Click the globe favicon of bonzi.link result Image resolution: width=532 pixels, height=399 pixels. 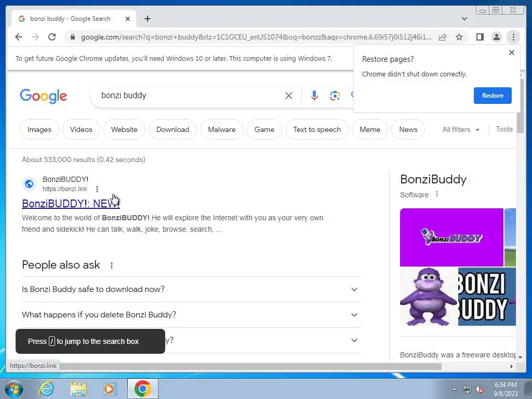(x=29, y=184)
